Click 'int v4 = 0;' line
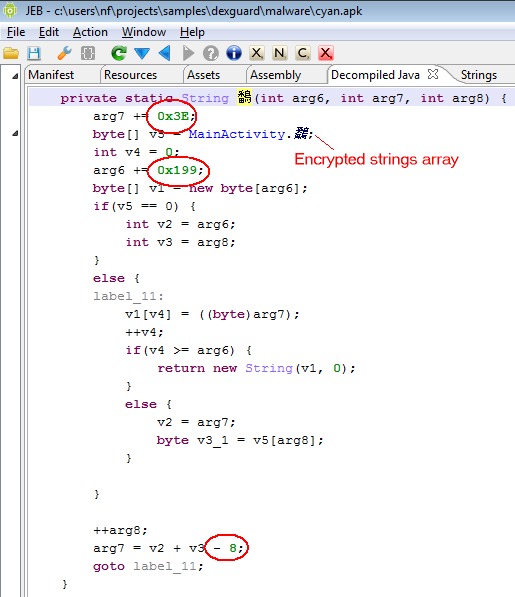The image size is (515, 597). pyautogui.click(x=136, y=152)
